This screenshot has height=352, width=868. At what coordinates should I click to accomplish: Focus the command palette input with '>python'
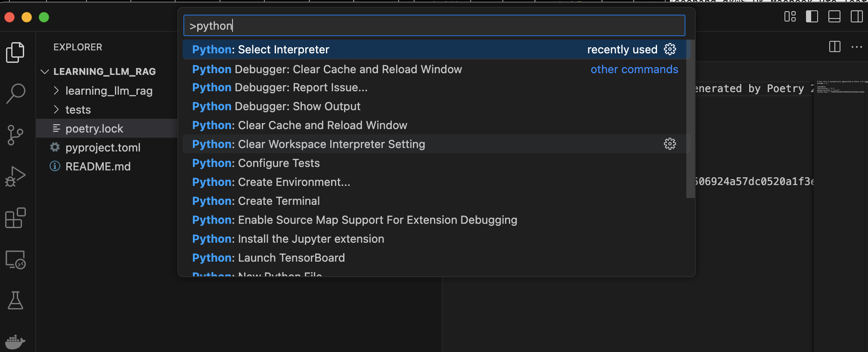point(434,25)
